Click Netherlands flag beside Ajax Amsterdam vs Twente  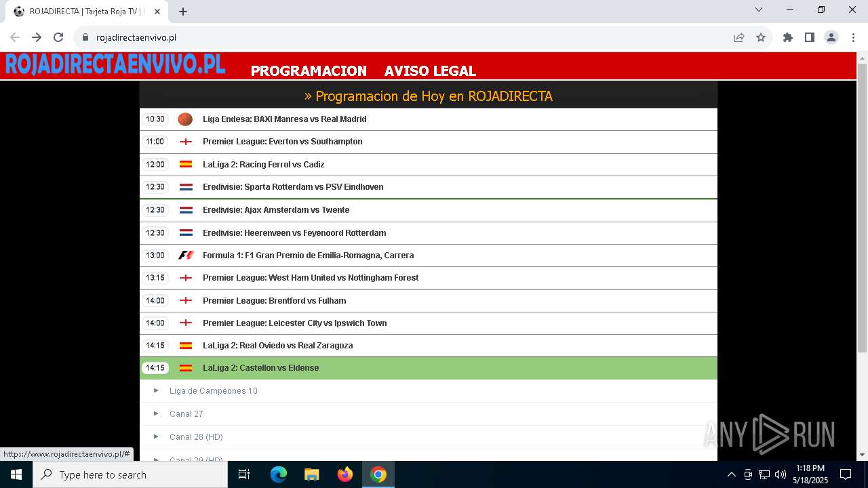[186, 210]
